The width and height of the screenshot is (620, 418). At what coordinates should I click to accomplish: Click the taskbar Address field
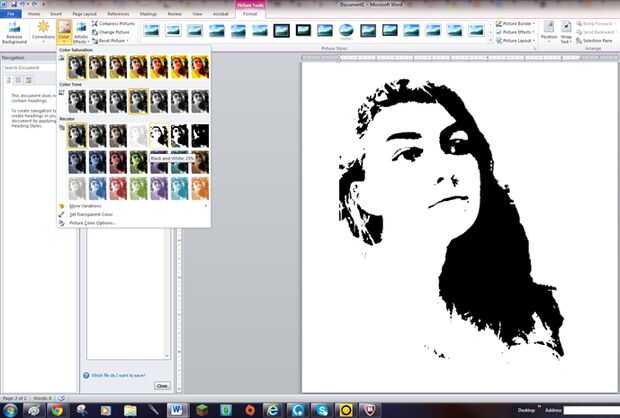[592, 410]
